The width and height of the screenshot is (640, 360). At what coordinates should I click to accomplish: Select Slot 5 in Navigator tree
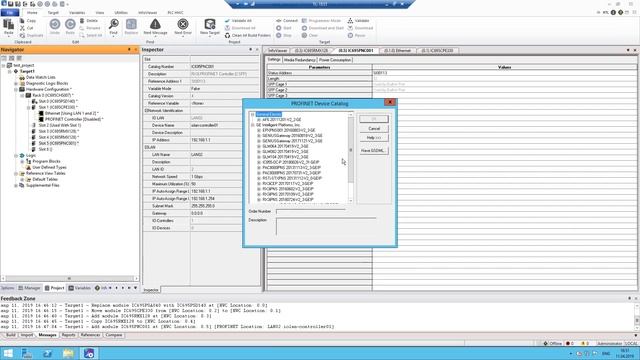[58, 143]
